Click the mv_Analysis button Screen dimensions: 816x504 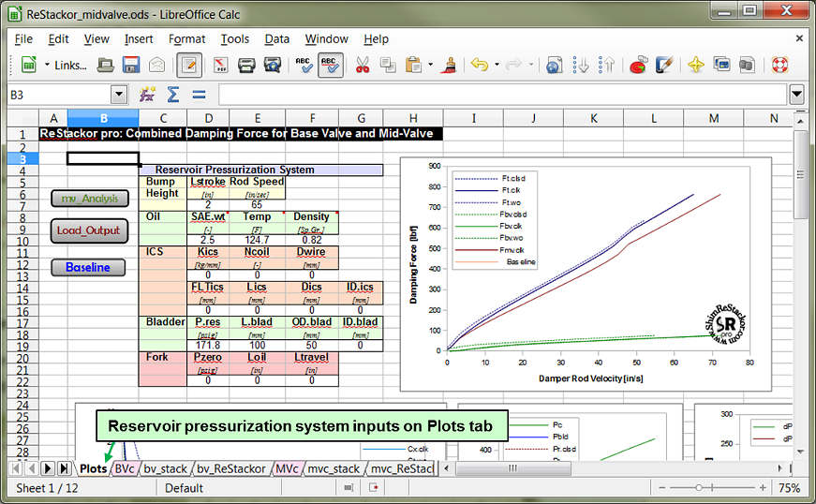tap(90, 199)
